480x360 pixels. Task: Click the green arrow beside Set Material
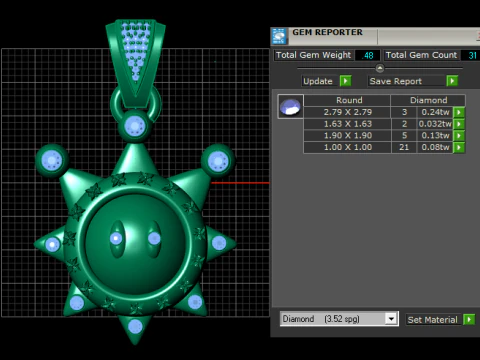469,319
